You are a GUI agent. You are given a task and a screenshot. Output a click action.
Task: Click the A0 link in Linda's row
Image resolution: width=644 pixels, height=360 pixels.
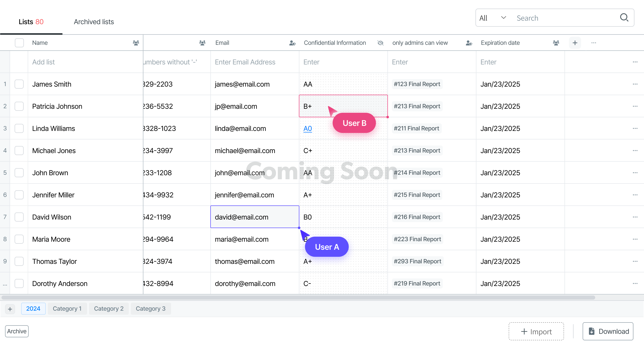click(x=307, y=128)
